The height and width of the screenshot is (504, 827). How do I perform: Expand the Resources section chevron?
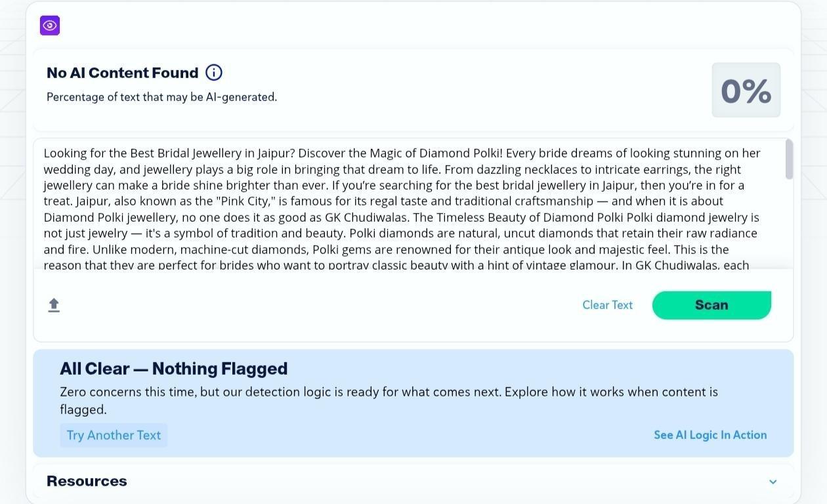click(773, 482)
